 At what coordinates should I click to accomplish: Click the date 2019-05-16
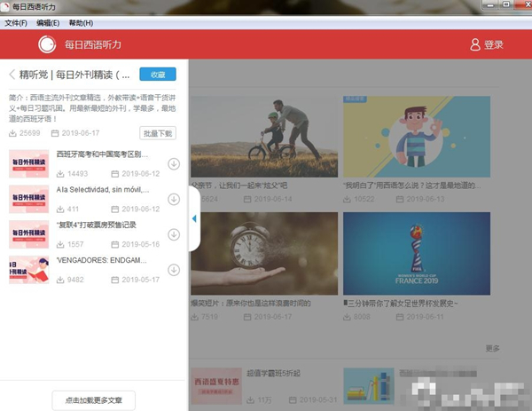(x=140, y=245)
